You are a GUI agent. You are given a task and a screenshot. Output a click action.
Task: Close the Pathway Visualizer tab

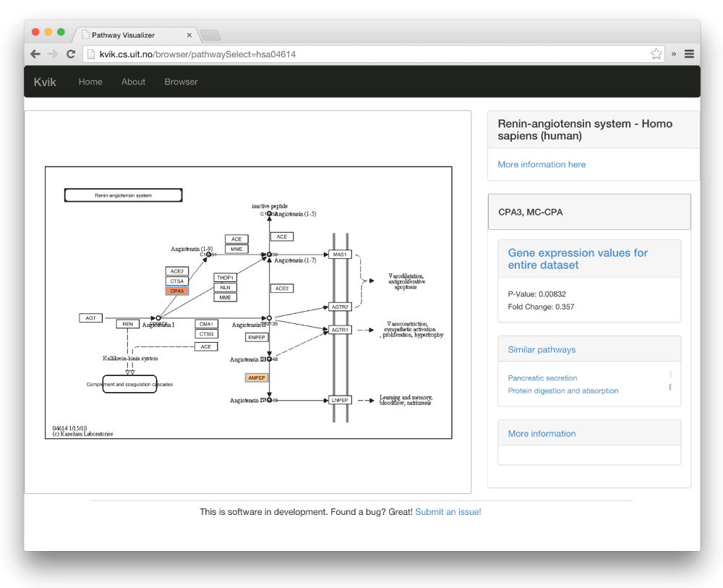pyautogui.click(x=189, y=35)
